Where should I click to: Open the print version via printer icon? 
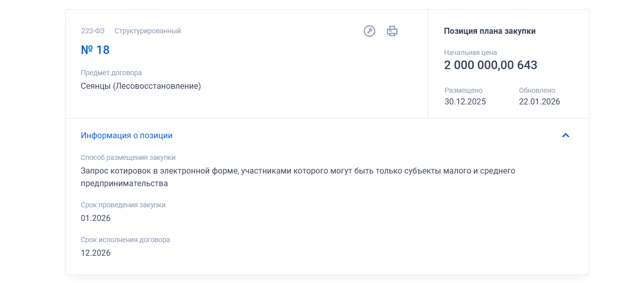392,31
